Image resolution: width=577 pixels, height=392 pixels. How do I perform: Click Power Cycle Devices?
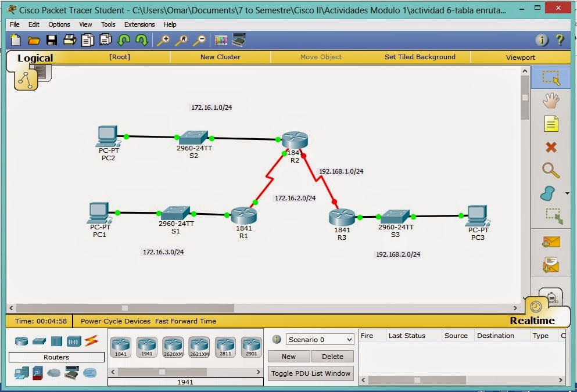116,321
